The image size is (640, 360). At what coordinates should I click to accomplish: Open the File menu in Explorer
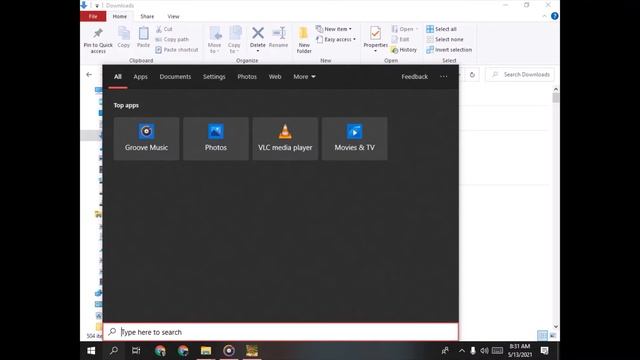pyautogui.click(x=93, y=16)
